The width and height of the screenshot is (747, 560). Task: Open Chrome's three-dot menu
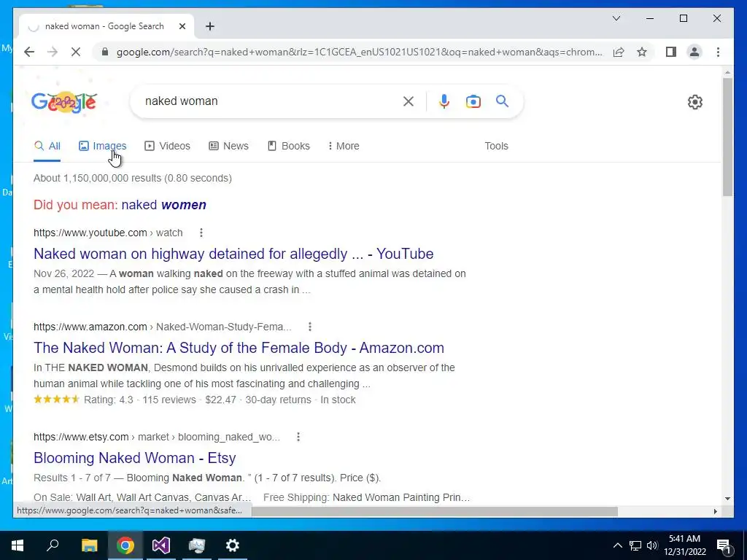(x=718, y=52)
